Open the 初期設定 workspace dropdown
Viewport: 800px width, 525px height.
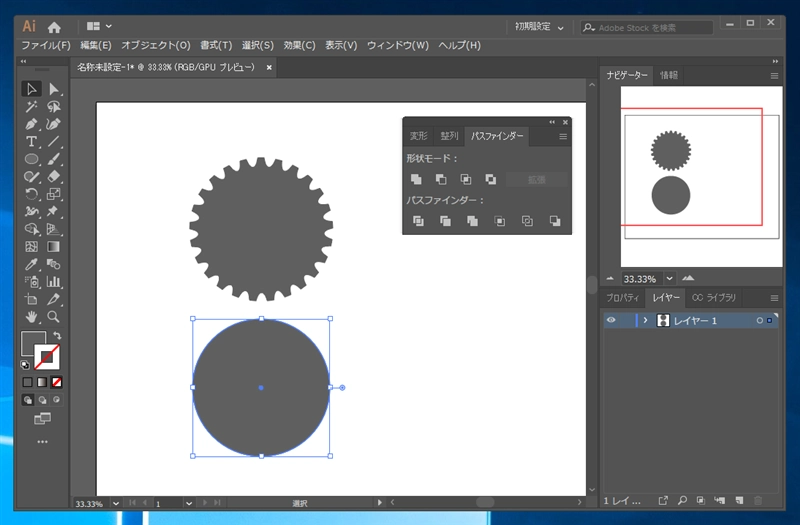pyautogui.click(x=539, y=27)
